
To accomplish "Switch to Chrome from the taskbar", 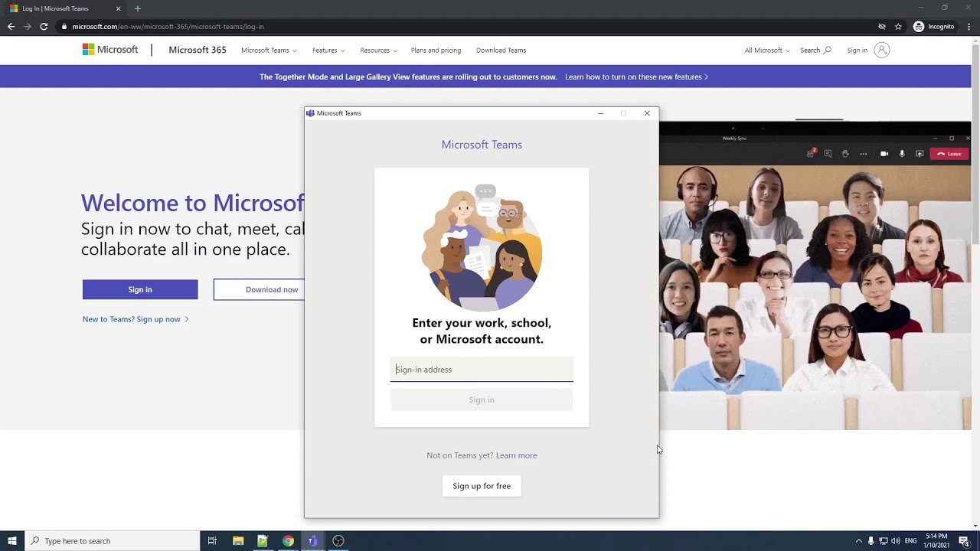I will click(288, 541).
